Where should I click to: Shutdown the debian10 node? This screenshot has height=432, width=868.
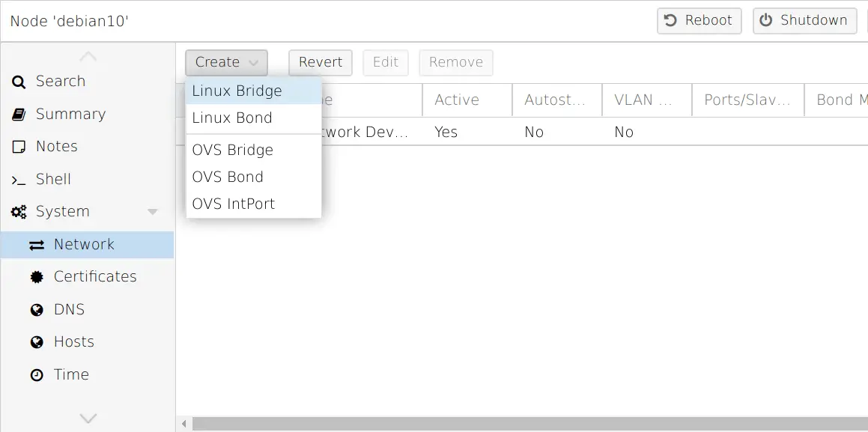click(804, 20)
